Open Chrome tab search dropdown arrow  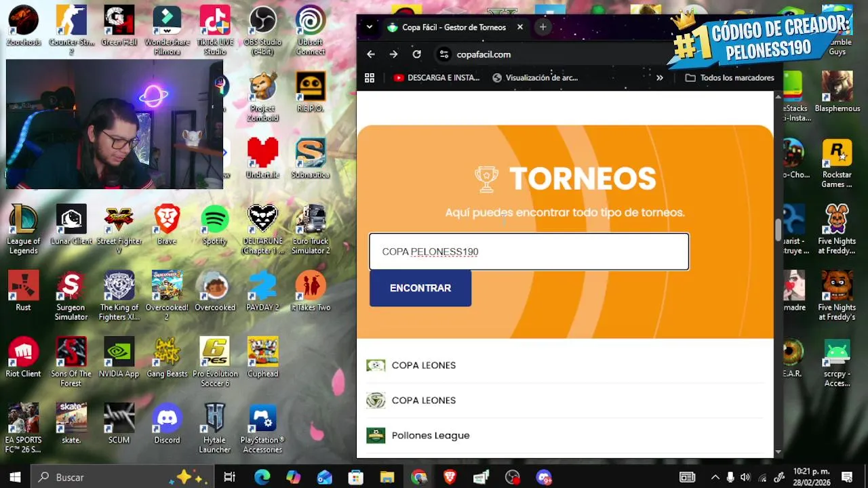(369, 27)
